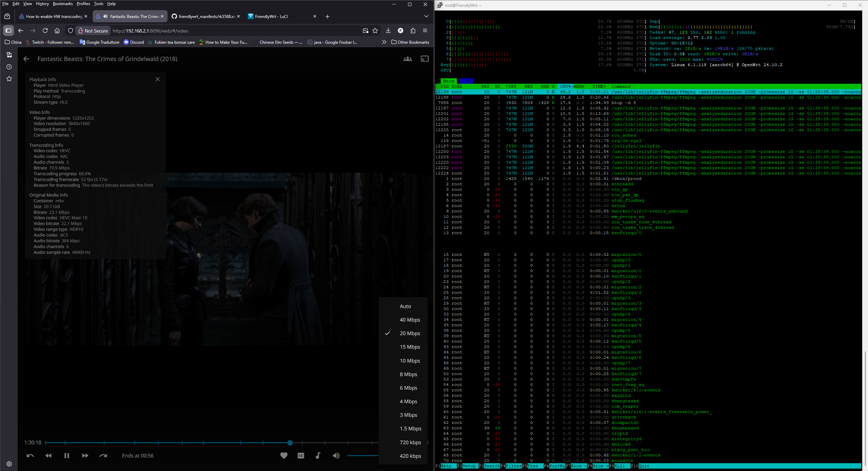Screen dimensions: 868x471
Task: Close the Playback Info panel
Action: [158, 79]
